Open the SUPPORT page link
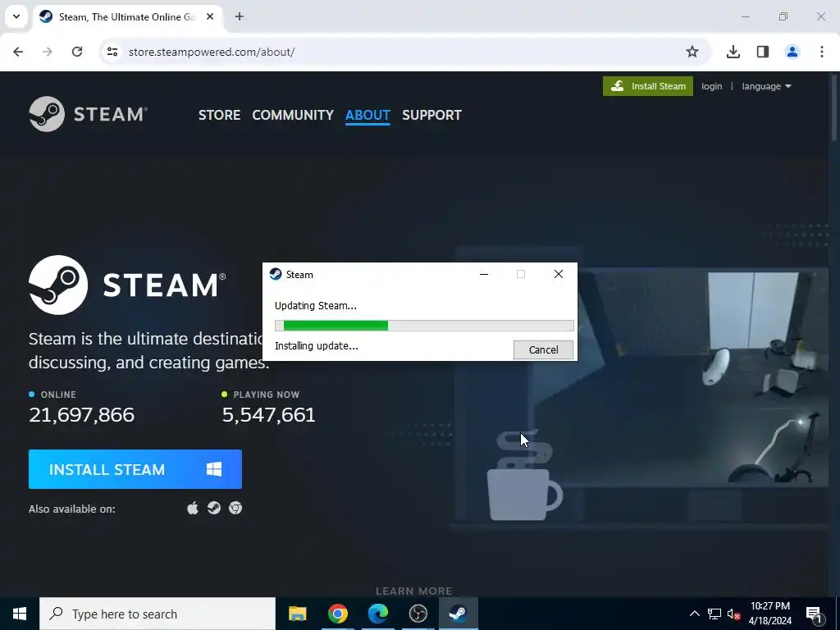This screenshot has width=840, height=630. pyautogui.click(x=431, y=115)
